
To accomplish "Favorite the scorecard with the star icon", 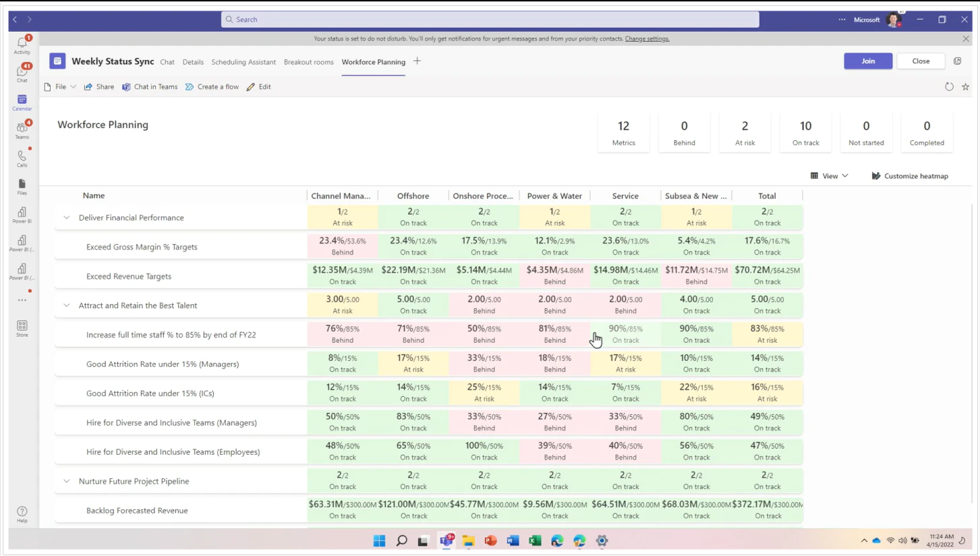I will tap(965, 86).
